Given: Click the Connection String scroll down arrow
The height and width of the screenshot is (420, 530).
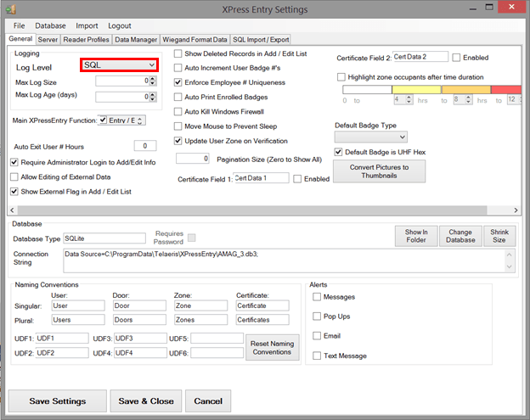Looking at the screenshot, I should (510, 266).
